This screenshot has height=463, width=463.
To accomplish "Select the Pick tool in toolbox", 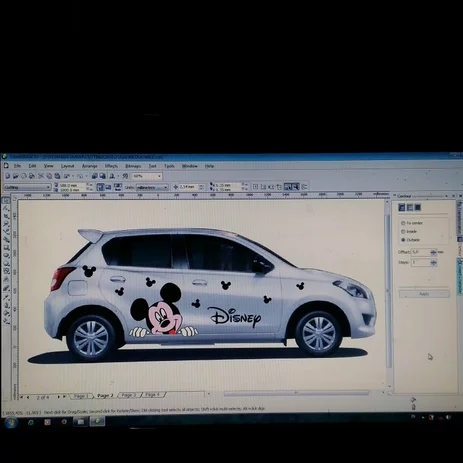I will tap(6, 200).
